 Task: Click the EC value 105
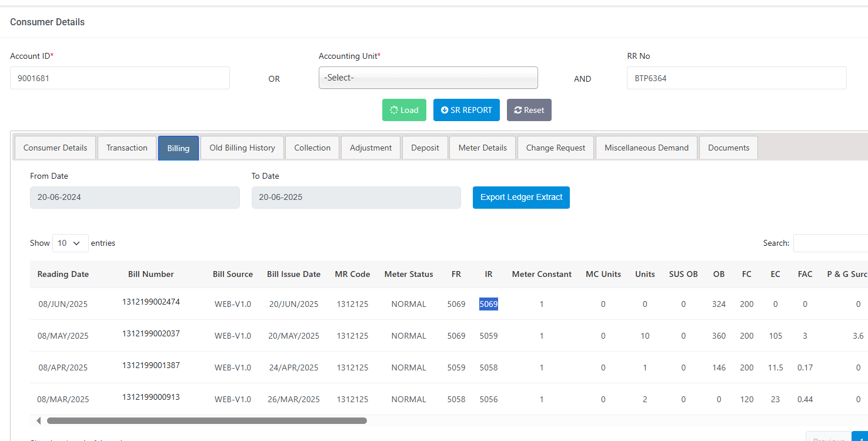coord(776,336)
